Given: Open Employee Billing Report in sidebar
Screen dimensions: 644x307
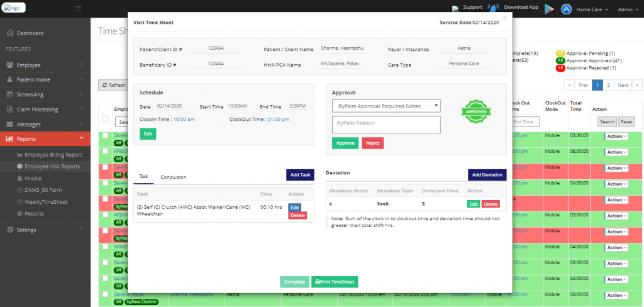Looking at the screenshot, I should tap(53, 154).
